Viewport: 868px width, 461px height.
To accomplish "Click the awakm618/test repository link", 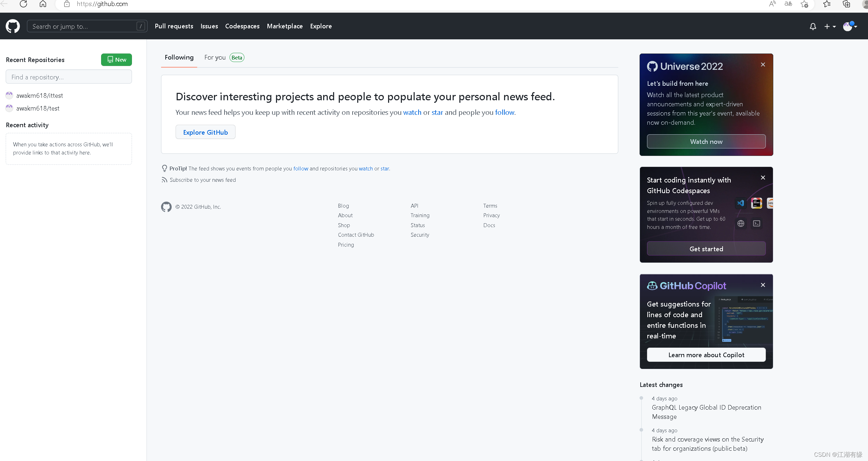I will (x=38, y=108).
